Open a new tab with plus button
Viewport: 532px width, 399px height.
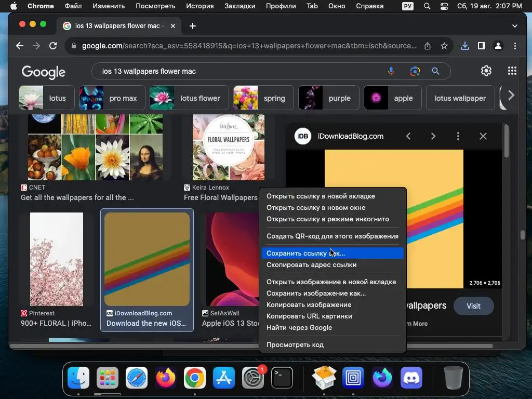pyautogui.click(x=193, y=26)
